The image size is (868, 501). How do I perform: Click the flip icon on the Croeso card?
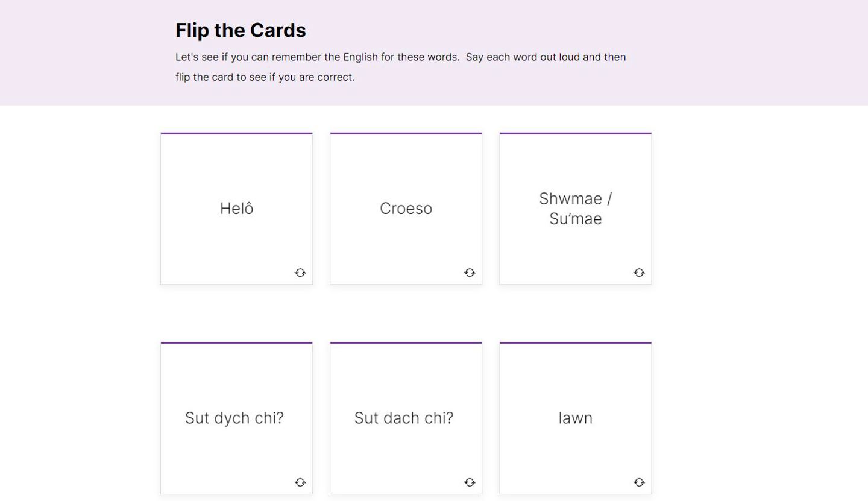[470, 273]
